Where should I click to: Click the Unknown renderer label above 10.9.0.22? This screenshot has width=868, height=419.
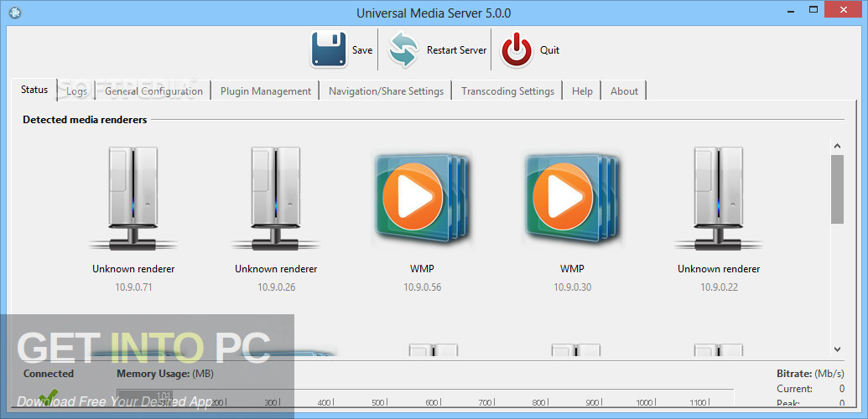[x=719, y=269]
